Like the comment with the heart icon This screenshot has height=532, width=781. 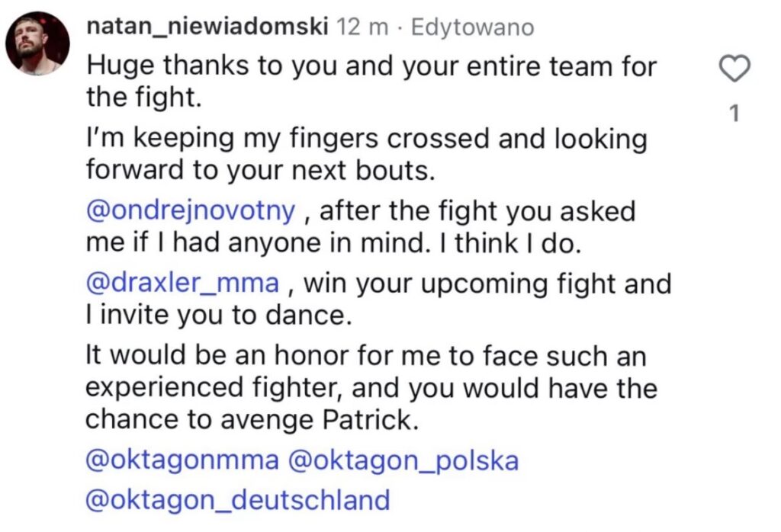pos(734,71)
